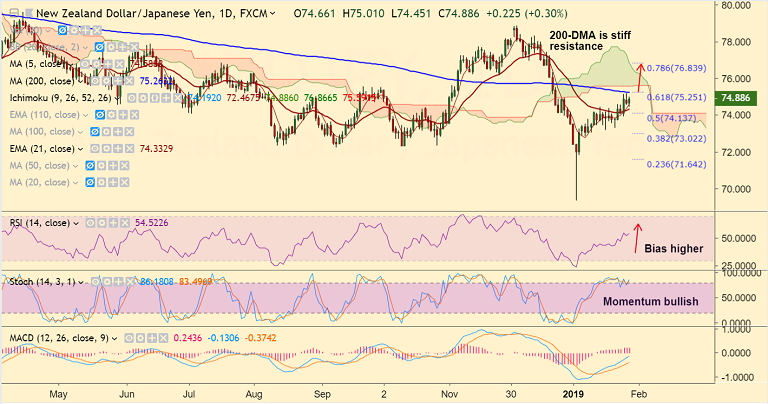This screenshot has height=404, width=768.
Task: Click the 'Momentum bullish' annotation text
Action: click(650, 302)
